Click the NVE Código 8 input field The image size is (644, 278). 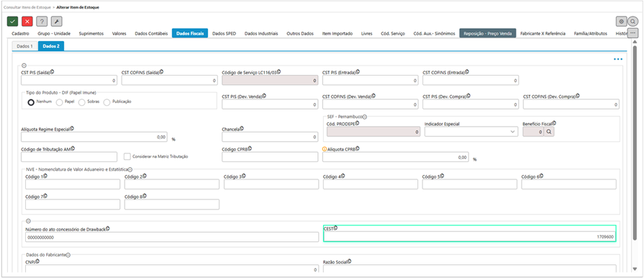point(172,205)
